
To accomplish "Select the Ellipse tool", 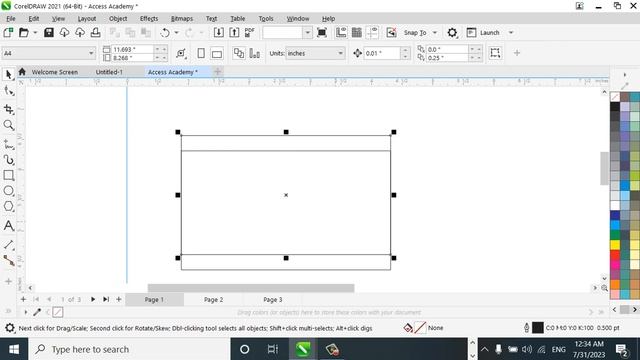I will tap(9, 191).
